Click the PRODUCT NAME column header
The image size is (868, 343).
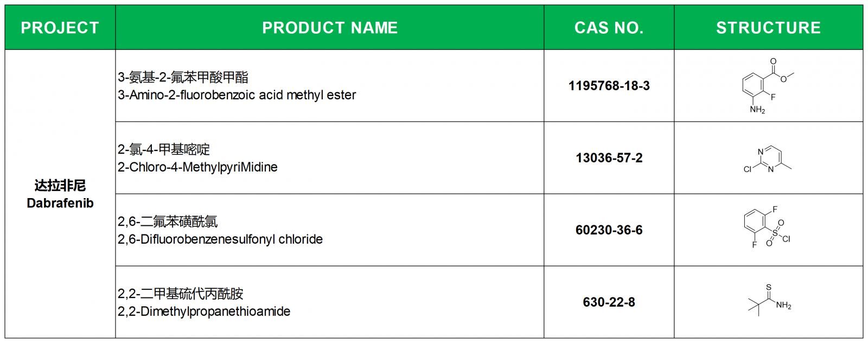pyautogui.click(x=330, y=28)
